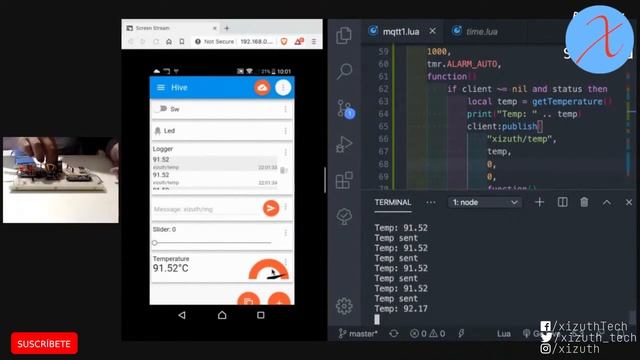This screenshot has width=640, height=360.
Task: Open the VS Code Explorer files icon
Action: [x=344, y=36]
